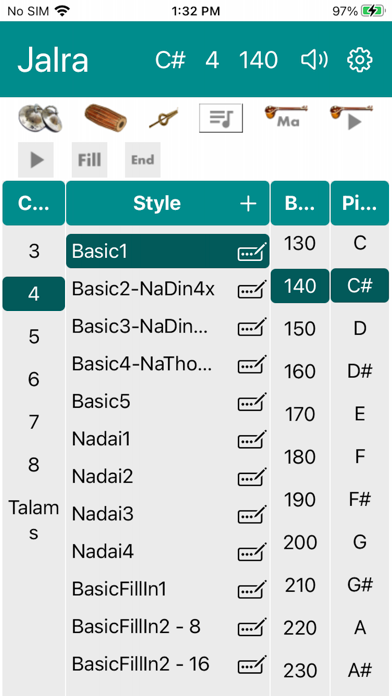The width and height of the screenshot is (392, 696).
Task: Select pitch D
Action: (360, 328)
